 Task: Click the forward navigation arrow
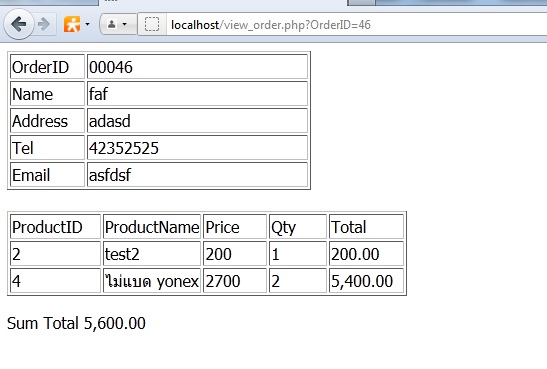[x=44, y=24]
